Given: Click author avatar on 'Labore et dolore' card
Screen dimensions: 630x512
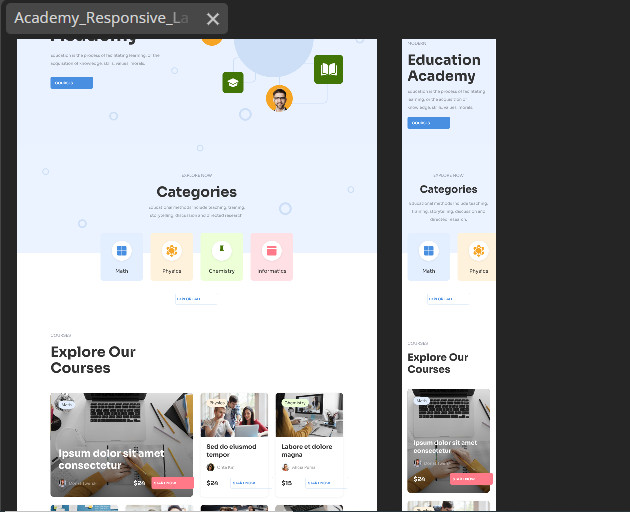Looking at the screenshot, I should click(x=285, y=467).
